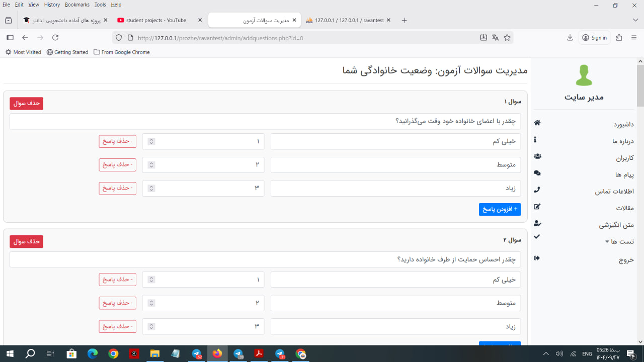This screenshot has width=644, height=362.
Task: Click score spinner for زیاد in question 2
Action: pos(151,326)
